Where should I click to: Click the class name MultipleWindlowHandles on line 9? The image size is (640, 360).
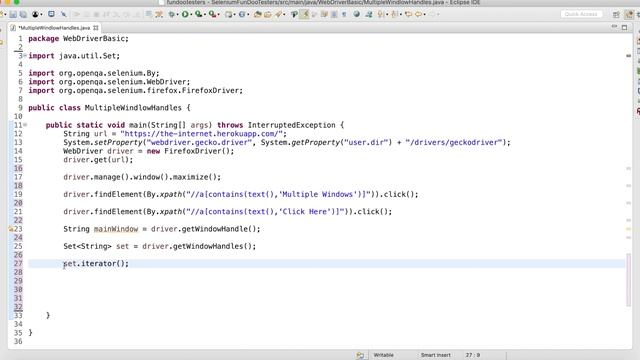(133, 108)
